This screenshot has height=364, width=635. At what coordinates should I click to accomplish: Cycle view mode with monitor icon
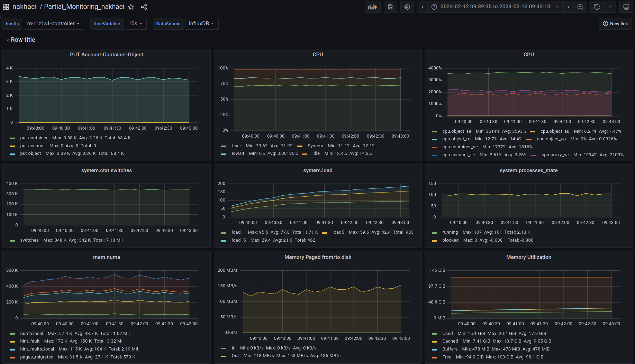coord(626,7)
